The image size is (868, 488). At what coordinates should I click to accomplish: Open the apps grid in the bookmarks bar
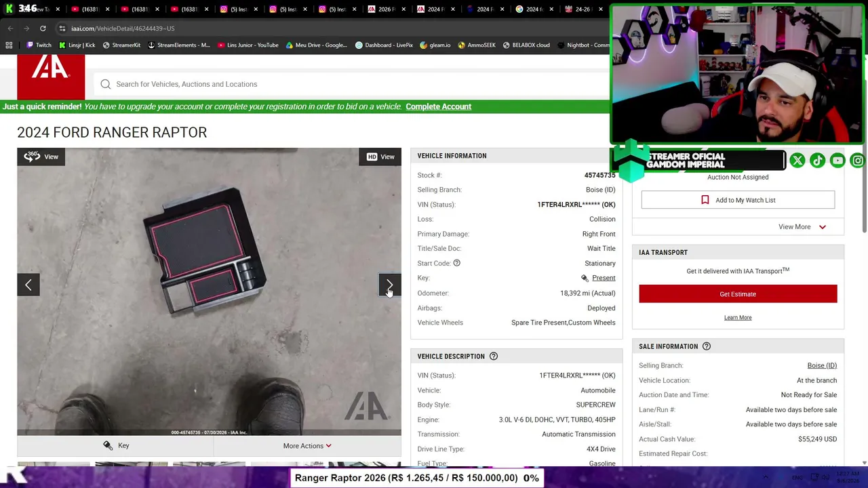(9, 45)
